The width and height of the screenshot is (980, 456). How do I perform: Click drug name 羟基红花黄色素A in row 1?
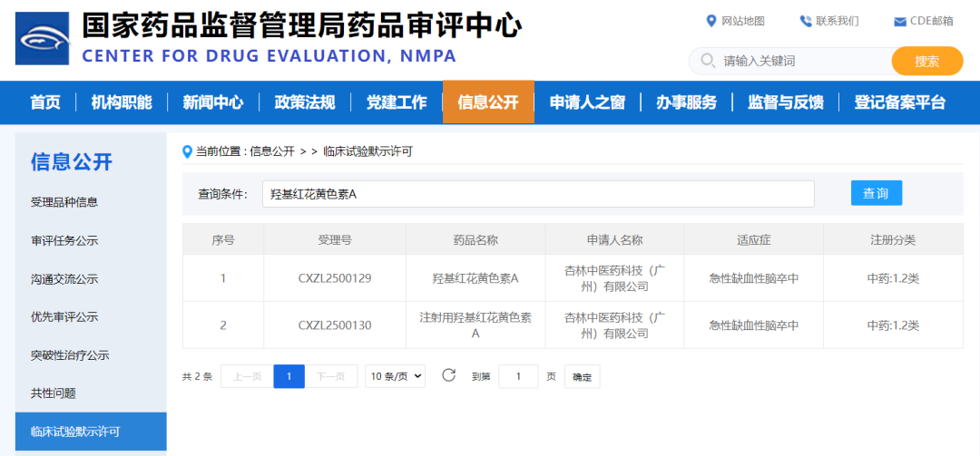coord(475,278)
